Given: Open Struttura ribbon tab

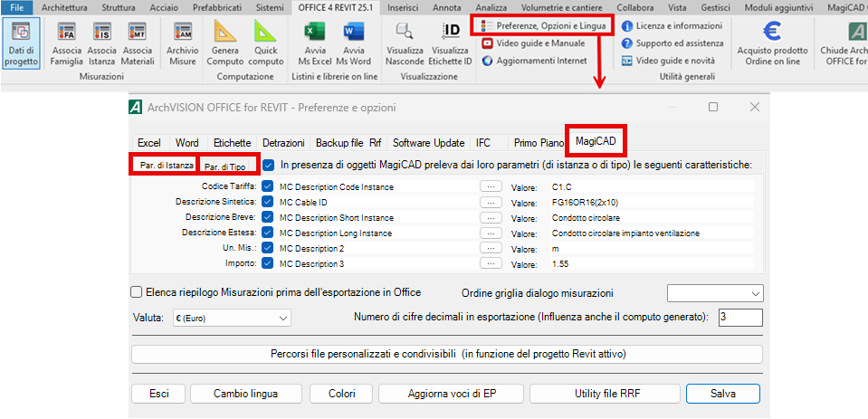Looking at the screenshot, I should pyautogui.click(x=118, y=8).
